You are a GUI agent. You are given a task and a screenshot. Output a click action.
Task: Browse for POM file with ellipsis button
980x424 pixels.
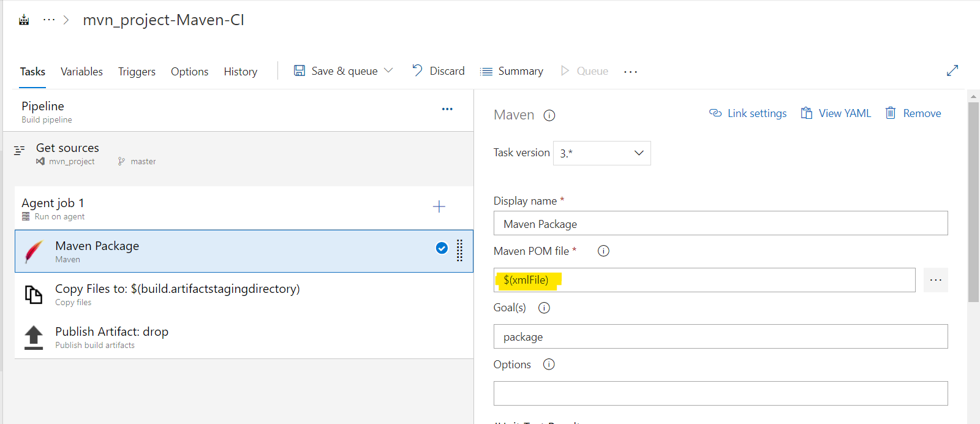tap(935, 280)
